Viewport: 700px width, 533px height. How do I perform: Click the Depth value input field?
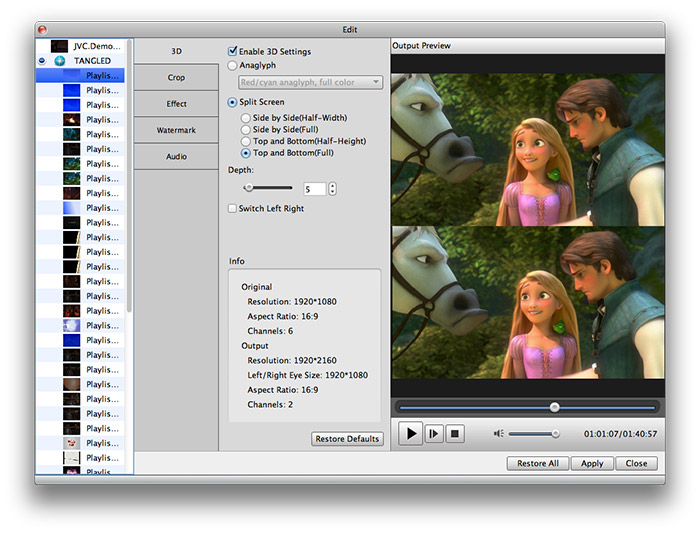tap(314, 188)
